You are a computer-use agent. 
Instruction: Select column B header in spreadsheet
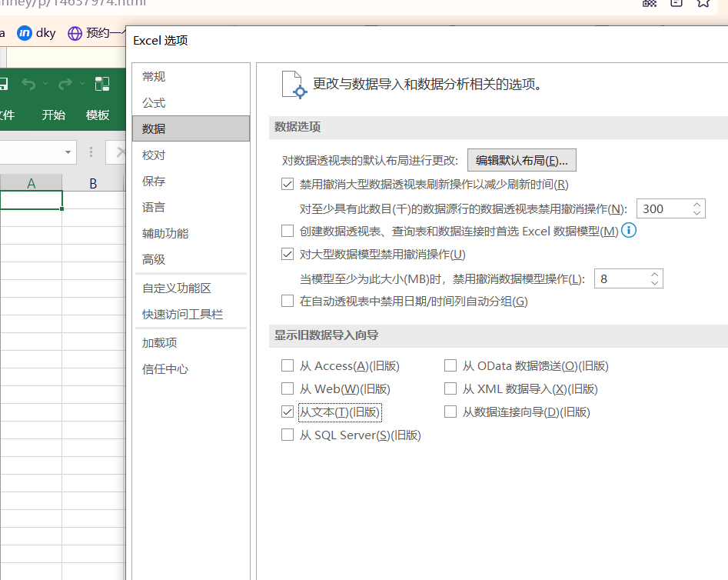93,183
